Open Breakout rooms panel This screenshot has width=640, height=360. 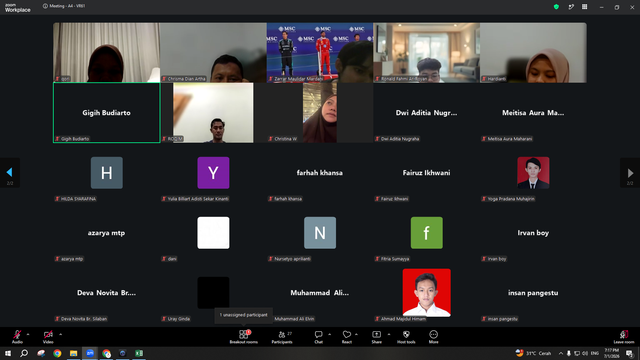point(244,337)
